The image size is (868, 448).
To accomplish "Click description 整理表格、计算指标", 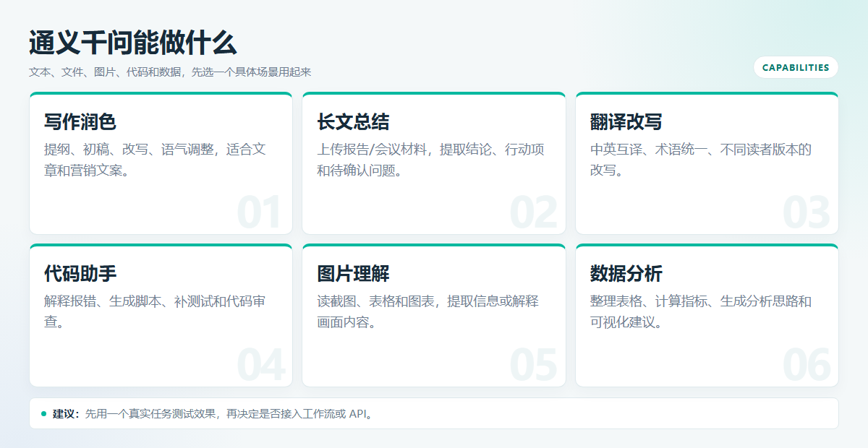I will 701,311.
